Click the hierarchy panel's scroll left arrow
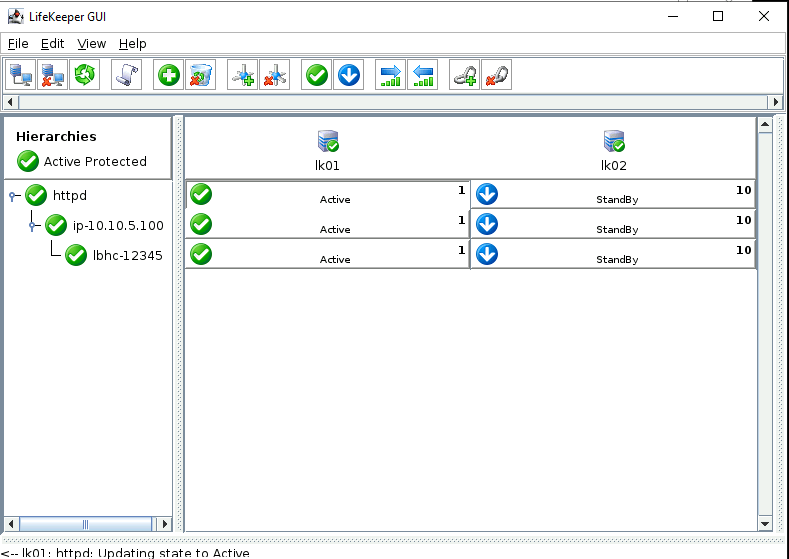The height and width of the screenshot is (559, 789). tap(11, 524)
